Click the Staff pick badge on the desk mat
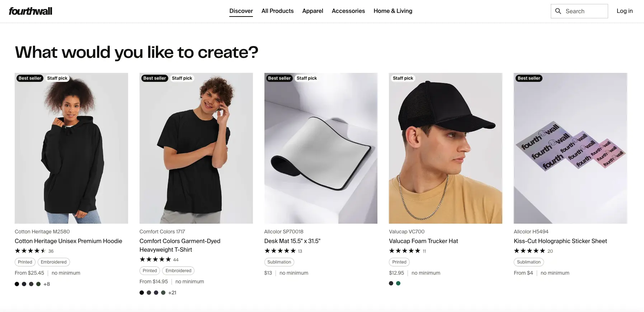The width and height of the screenshot is (644, 312). tap(306, 78)
